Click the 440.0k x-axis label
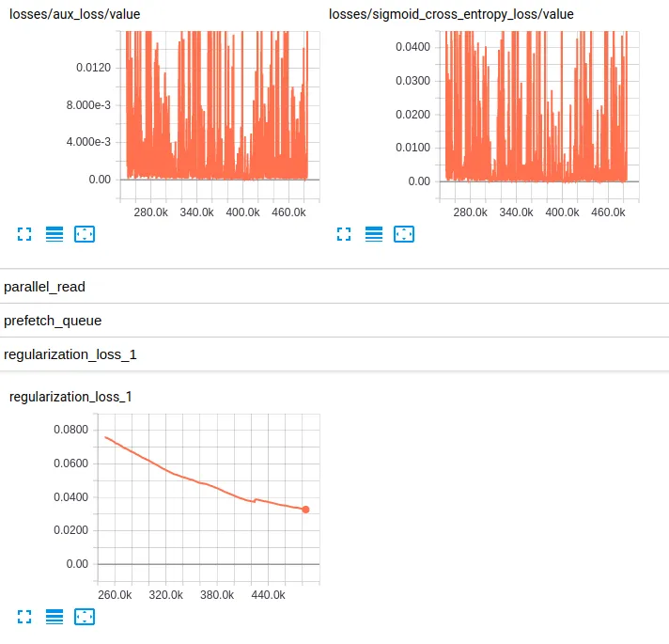The image size is (669, 644). [269, 595]
